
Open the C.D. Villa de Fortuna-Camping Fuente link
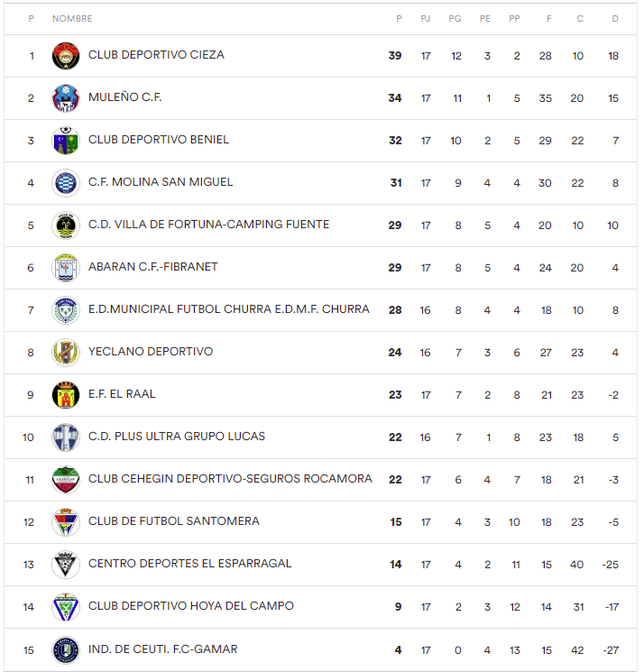coord(208,225)
